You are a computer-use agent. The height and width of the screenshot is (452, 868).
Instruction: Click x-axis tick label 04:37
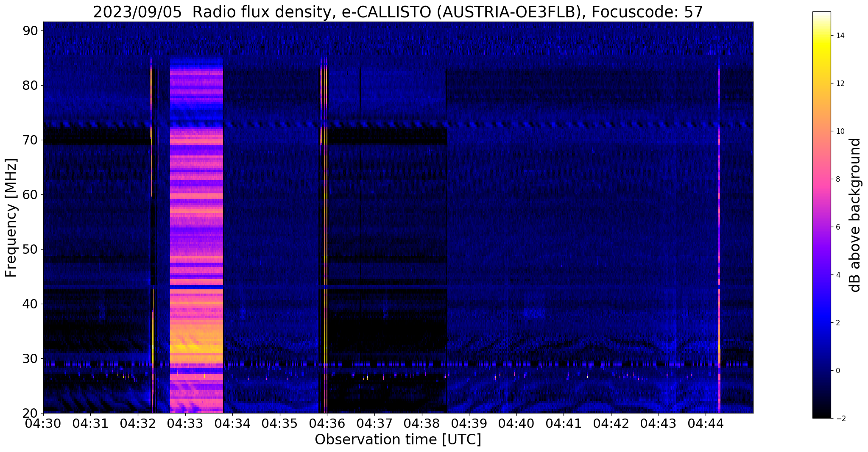coord(374,424)
